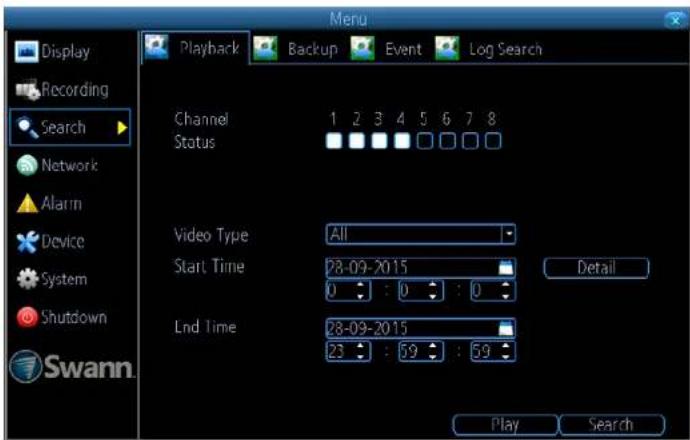
Task: Open the Video Type dropdown
Action: point(421,234)
